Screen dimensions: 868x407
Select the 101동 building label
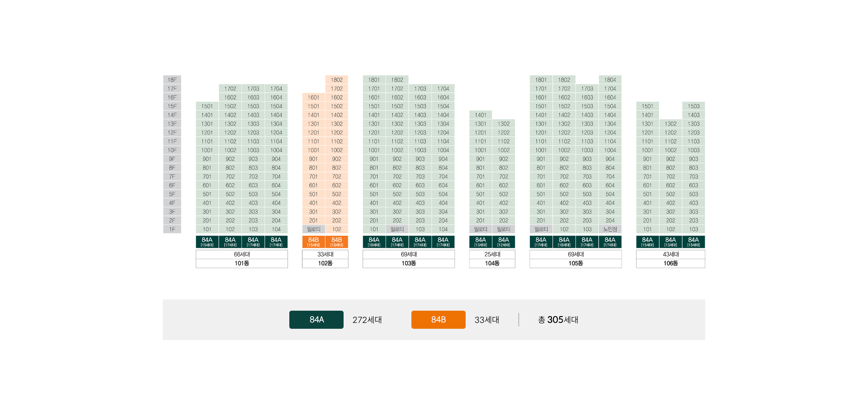coord(241,263)
